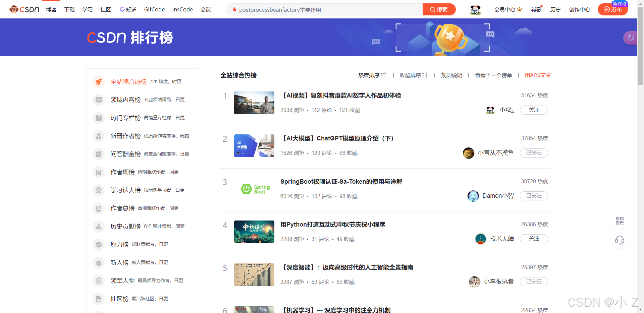Open the user avatar in the header
The width and height of the screenshot is (644, 313).
[x=475, y=10]
